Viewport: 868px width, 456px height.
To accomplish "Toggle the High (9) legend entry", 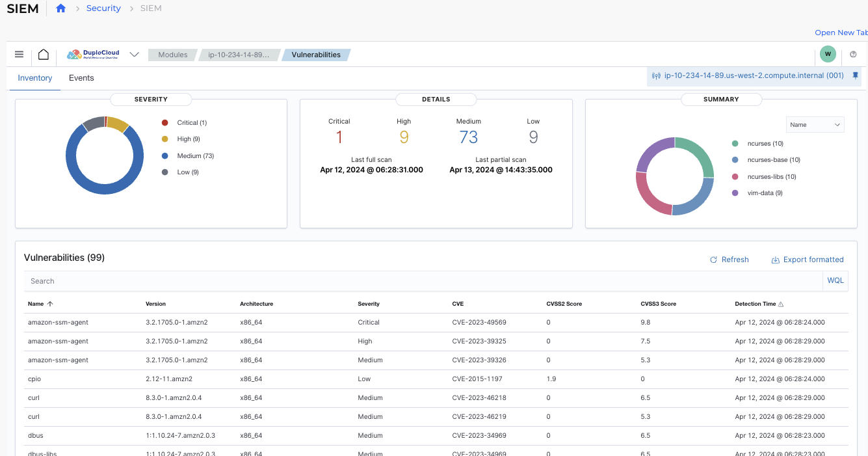I will (180, 139).
